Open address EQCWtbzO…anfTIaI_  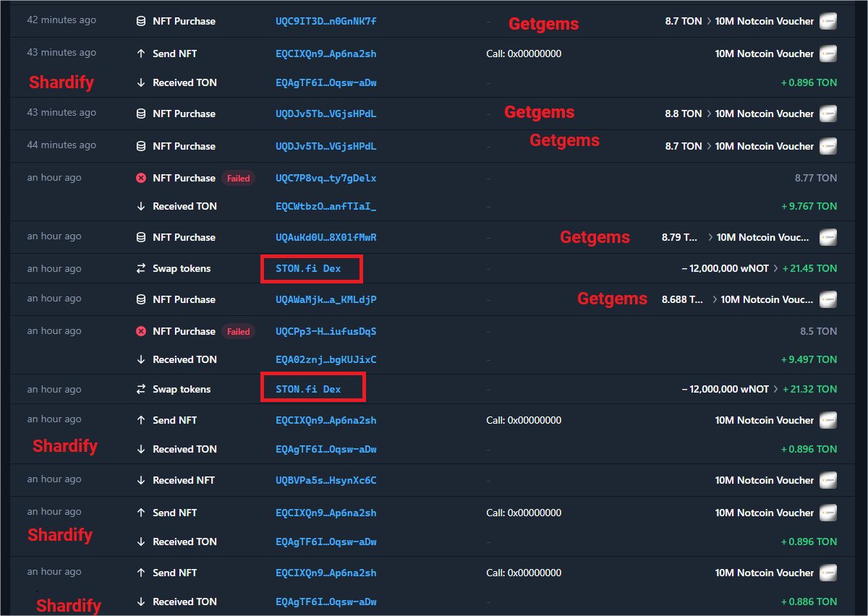[x=325, y=206]
